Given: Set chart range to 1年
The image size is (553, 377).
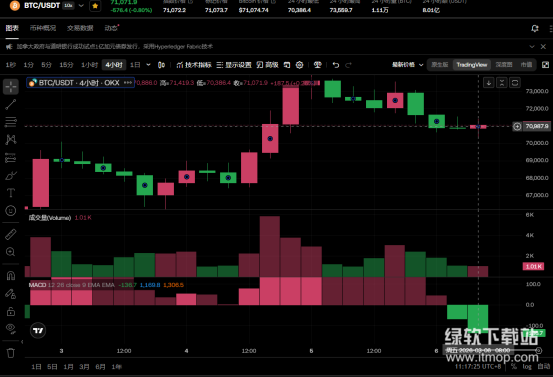Looking at the screenshot, I should (x=116, y=367).
